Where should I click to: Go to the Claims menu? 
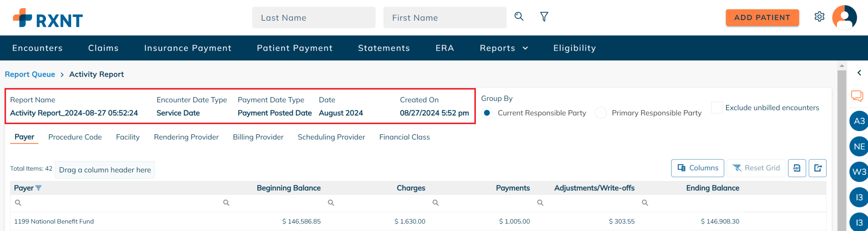[103, 48]
